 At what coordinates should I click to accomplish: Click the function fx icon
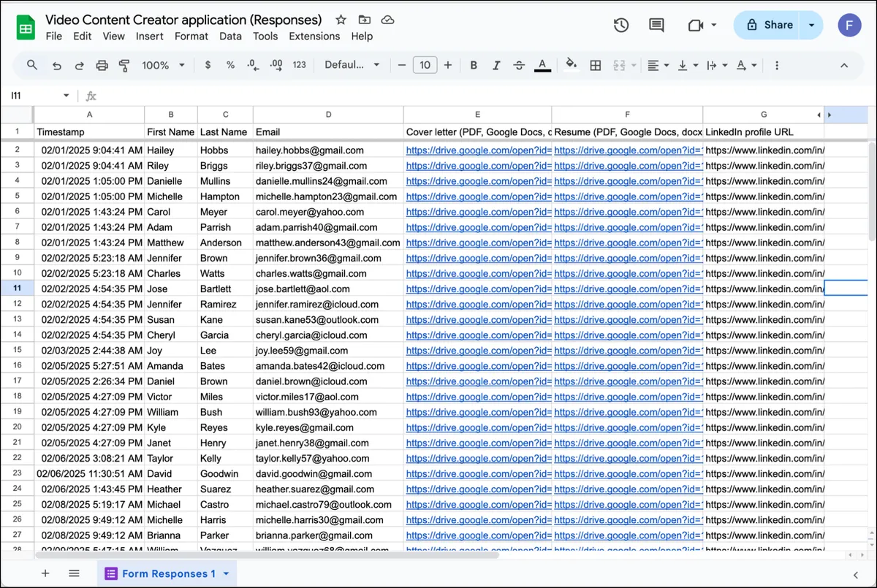click(x=91, y=96)
